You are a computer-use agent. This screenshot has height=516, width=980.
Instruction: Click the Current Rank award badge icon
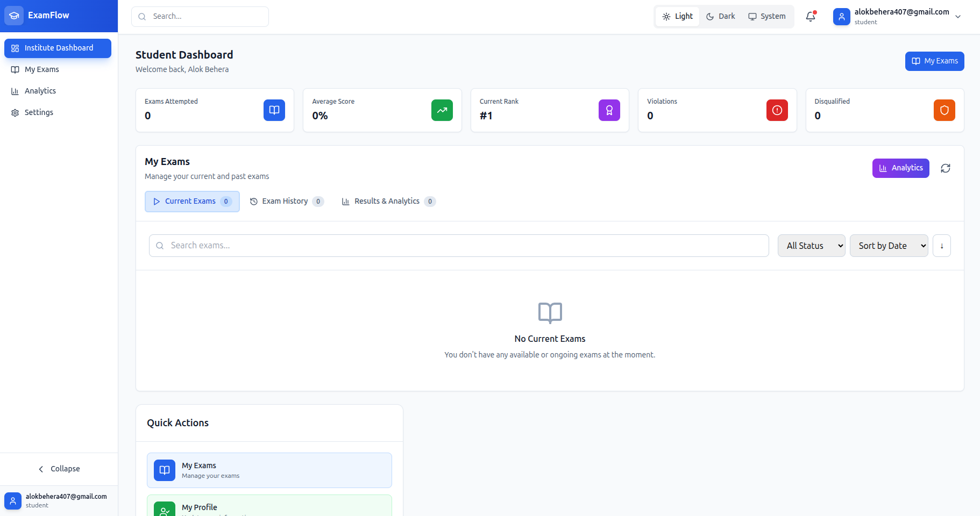point(609,110)
